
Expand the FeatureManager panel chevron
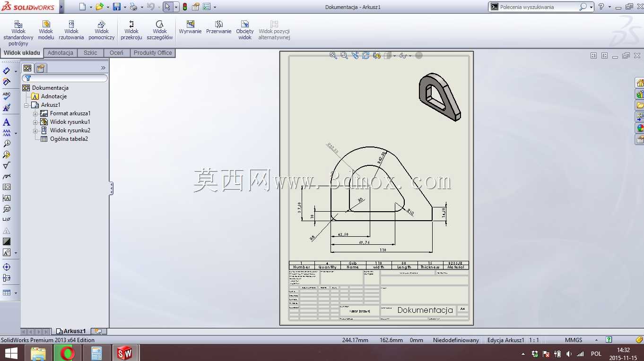pyautogui.click(x=103, y=68)
